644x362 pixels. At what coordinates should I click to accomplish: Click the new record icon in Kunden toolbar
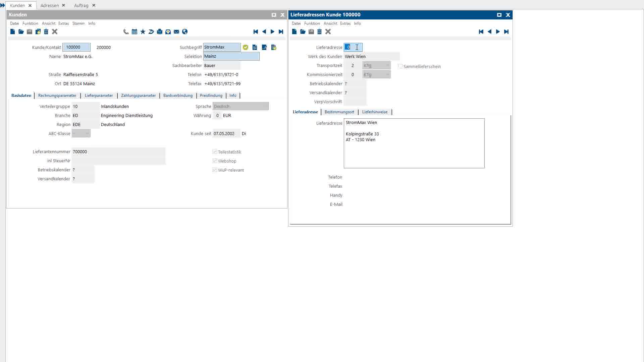coord(12,32)
